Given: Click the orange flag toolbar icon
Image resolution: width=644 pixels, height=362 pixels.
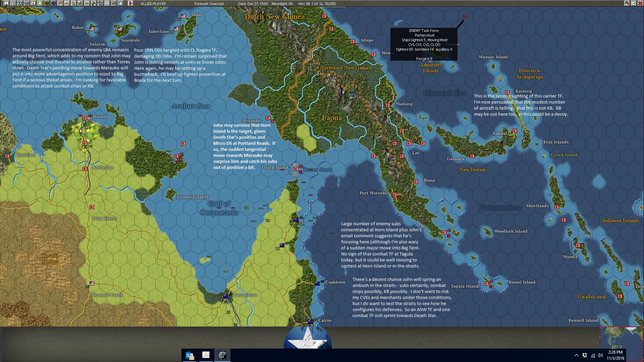Looking at the screenshot, I should (x=60, y=3).
